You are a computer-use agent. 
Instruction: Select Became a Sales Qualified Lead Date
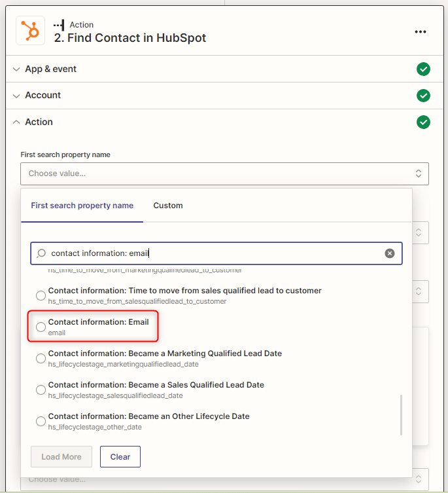(41, 390)
